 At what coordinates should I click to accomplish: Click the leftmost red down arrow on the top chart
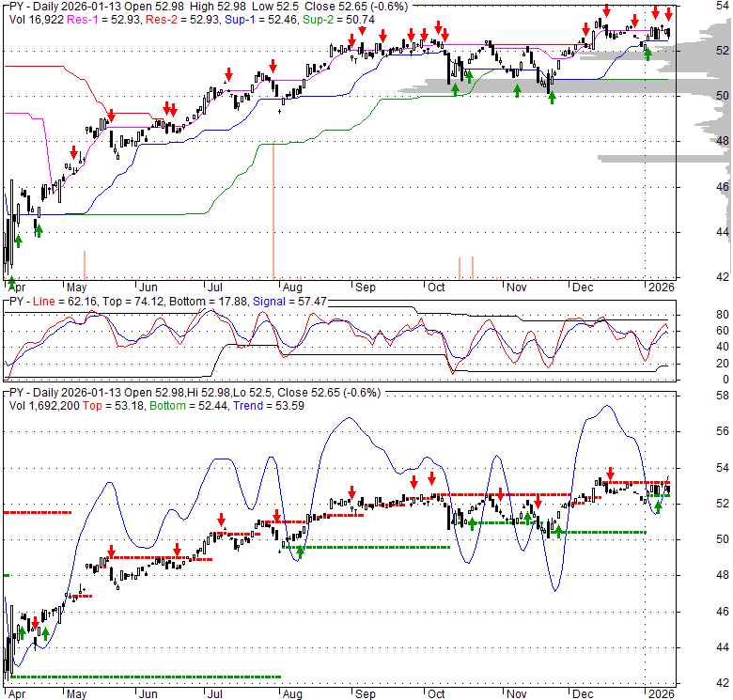pyautogui.click(x=73, y=152)
